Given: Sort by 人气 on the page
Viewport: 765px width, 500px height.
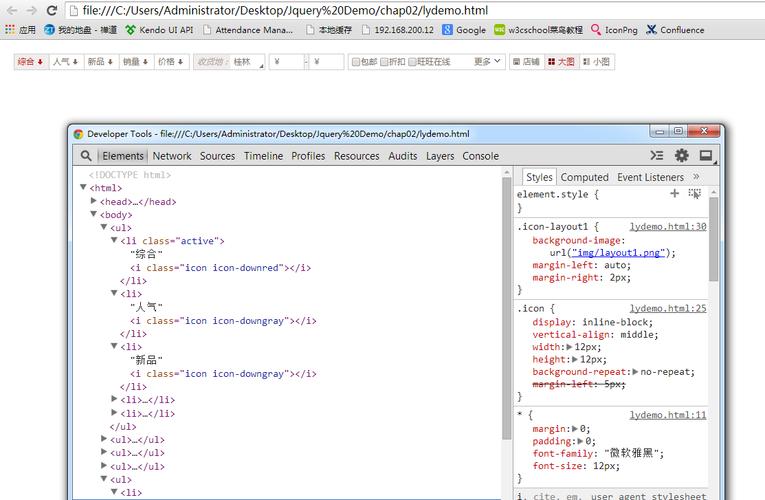Looking at the screenshot, I should tap(66, 61).
